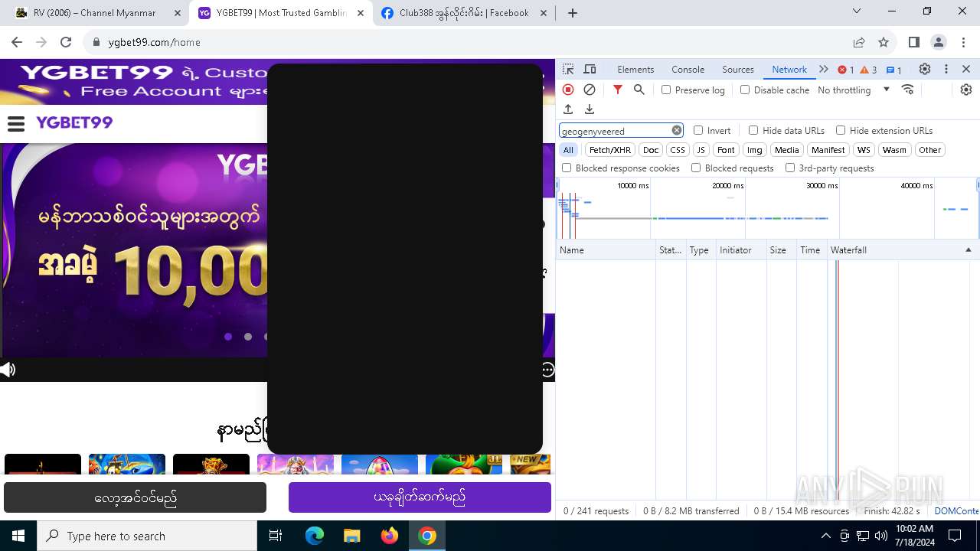Click the dark gray login button
The height and width of the screenshot is (551, 980).
pyautogui.click(x=135, y=498)
